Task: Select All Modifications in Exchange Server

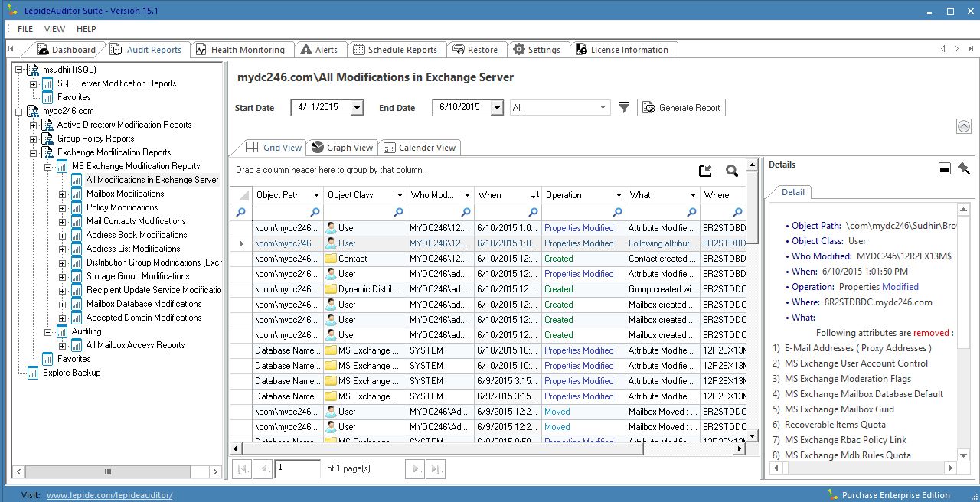Action: point(152,180)
